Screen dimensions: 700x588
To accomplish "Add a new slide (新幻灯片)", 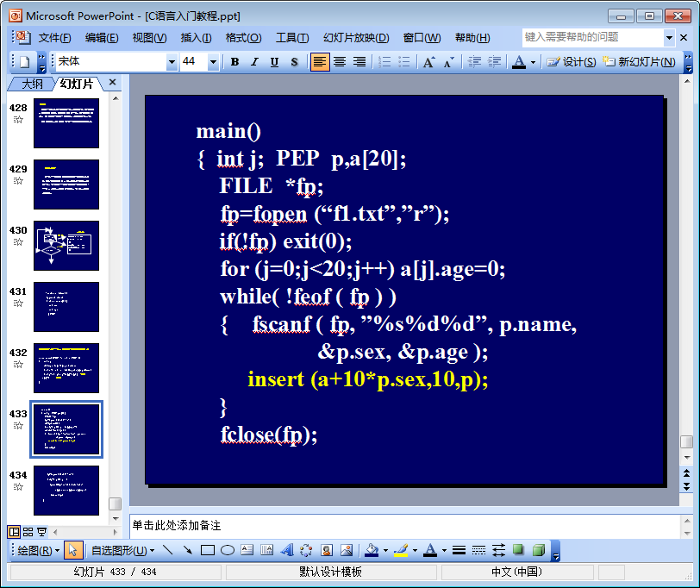I will click(639, 62).
